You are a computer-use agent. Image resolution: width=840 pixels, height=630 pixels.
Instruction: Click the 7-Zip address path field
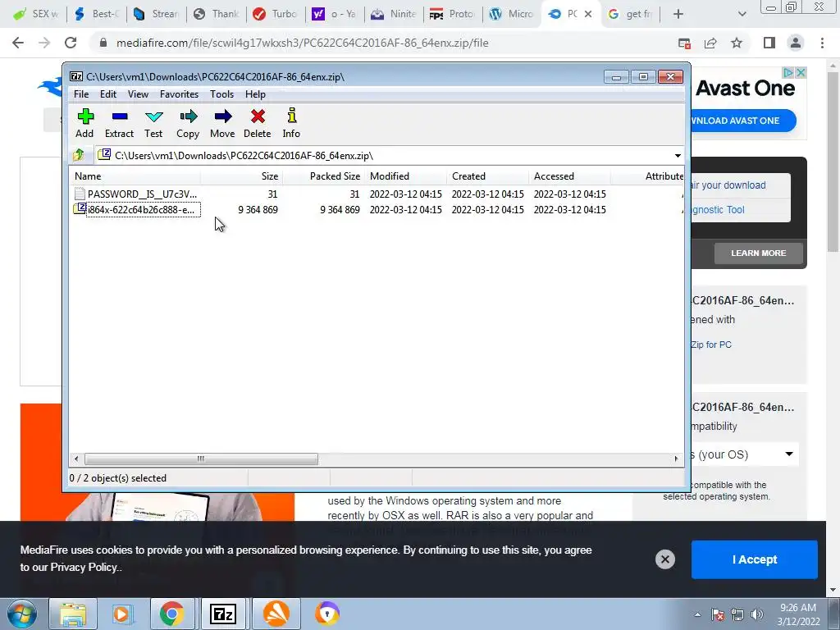pyautogui.click(x=383, y=156)
